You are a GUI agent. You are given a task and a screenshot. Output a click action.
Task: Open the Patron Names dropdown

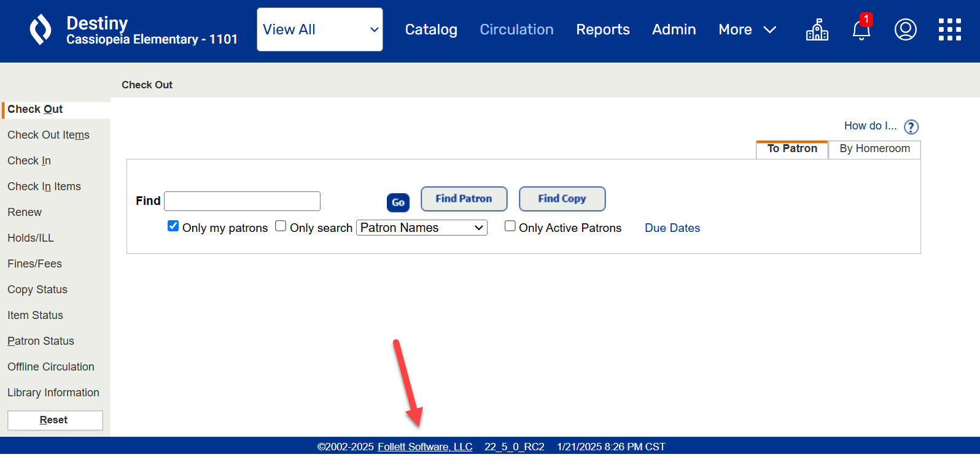(422, 228)
